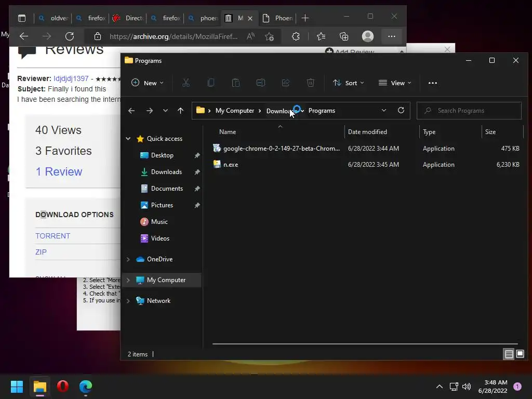Click the Copy icon in Explorer toolbar
Image resolution: width=532 pixels, height=399 pixels.
211,83
